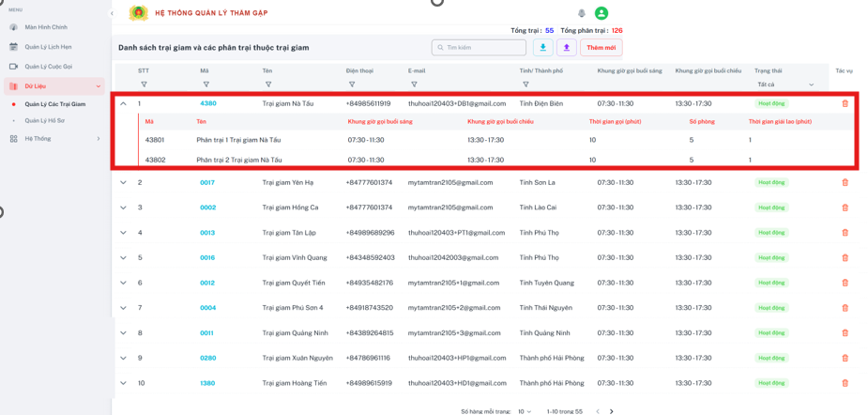Collapse the expanded row for Trại giam Nà Tấu
868x415 pixels.
[124, 103]
